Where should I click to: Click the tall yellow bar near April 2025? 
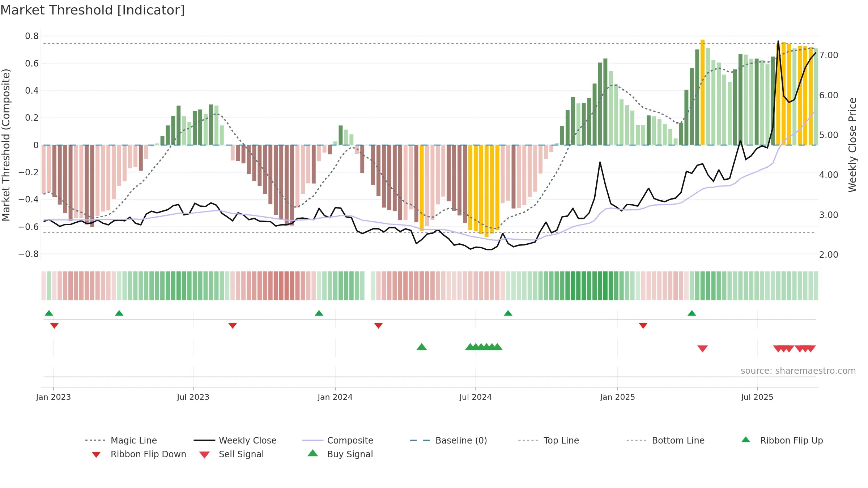pyautogui.click(x=703, y=92)
